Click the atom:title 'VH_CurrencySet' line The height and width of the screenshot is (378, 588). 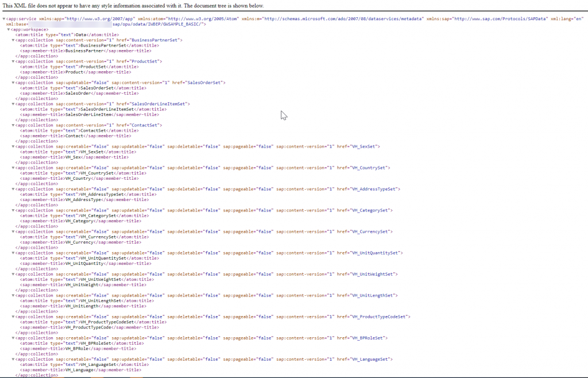84,237
